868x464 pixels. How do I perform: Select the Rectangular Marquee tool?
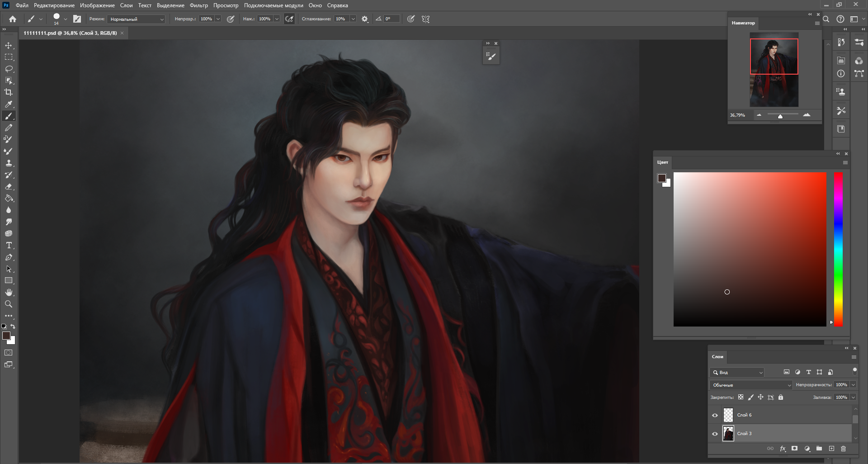pos(9,57)
